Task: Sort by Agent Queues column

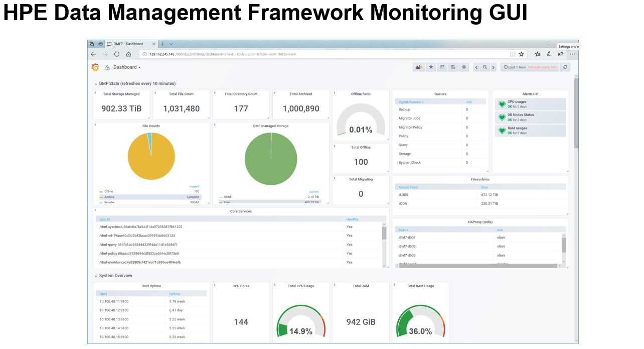Action: click(411, 102)
